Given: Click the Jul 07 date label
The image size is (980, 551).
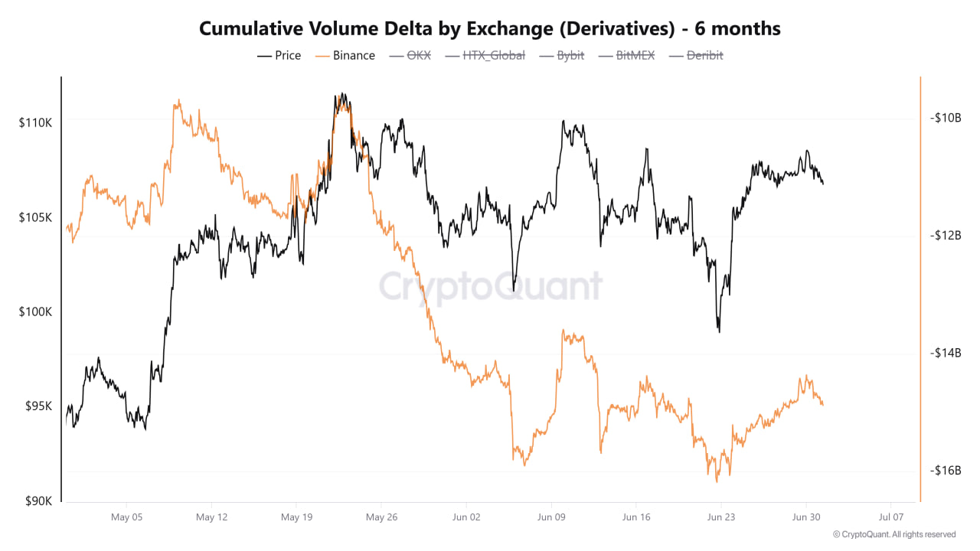Looking at the screenshot, I should pyautogui.click(x=890, y=517).
